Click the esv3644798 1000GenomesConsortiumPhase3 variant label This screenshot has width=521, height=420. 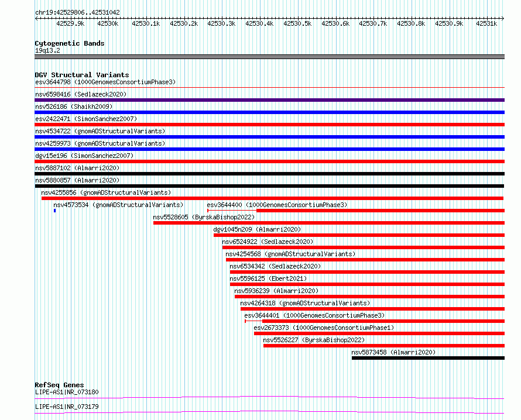105,82
